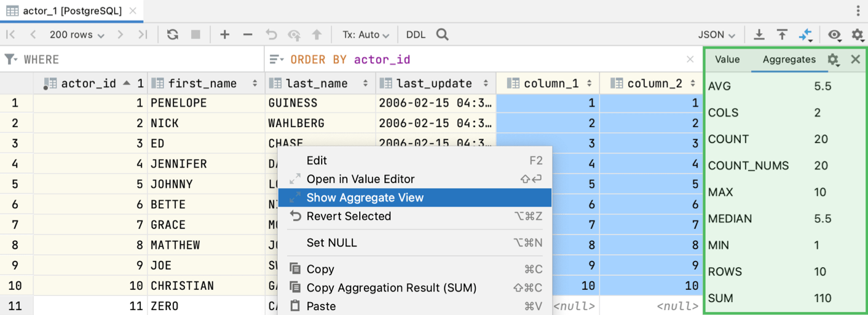Select Show Aggregate View menu item
This screenshot has height=315, width=868.
click(415, 198)
